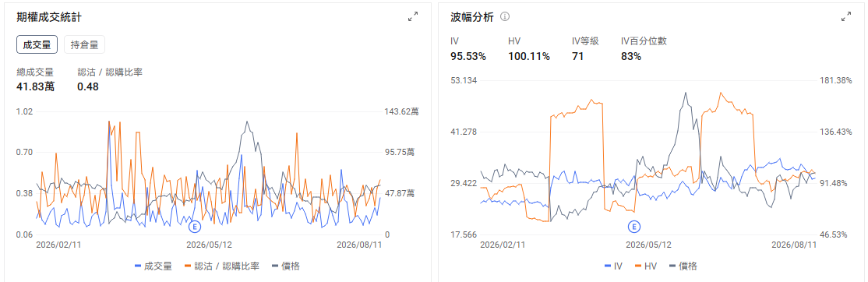Image resolution: width=868 pixels, height=282 pixels.
Task: Click the 認沽 / 認購比率 stat label
Action: tap(110, 72)
